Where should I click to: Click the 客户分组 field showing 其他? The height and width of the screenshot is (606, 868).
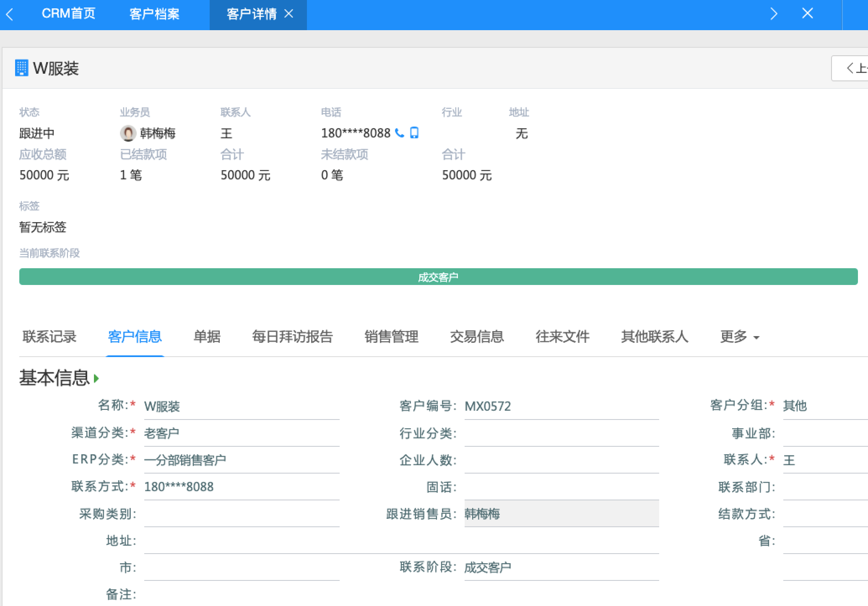pyautogui.click(x=825, y=406)
